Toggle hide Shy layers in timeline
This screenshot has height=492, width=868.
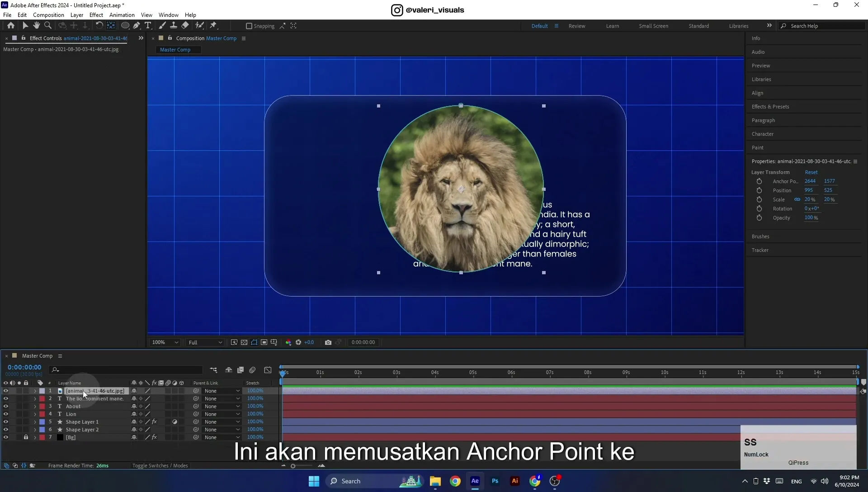229,370
